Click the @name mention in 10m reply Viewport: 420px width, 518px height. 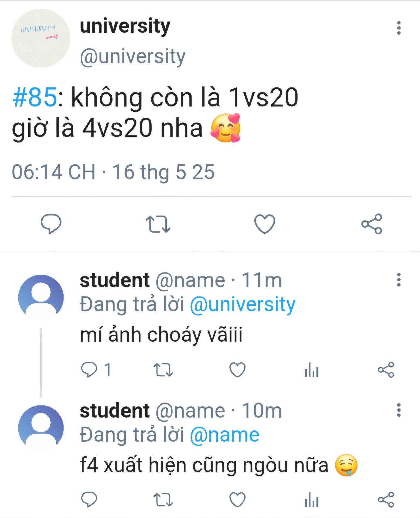(224, 435)
